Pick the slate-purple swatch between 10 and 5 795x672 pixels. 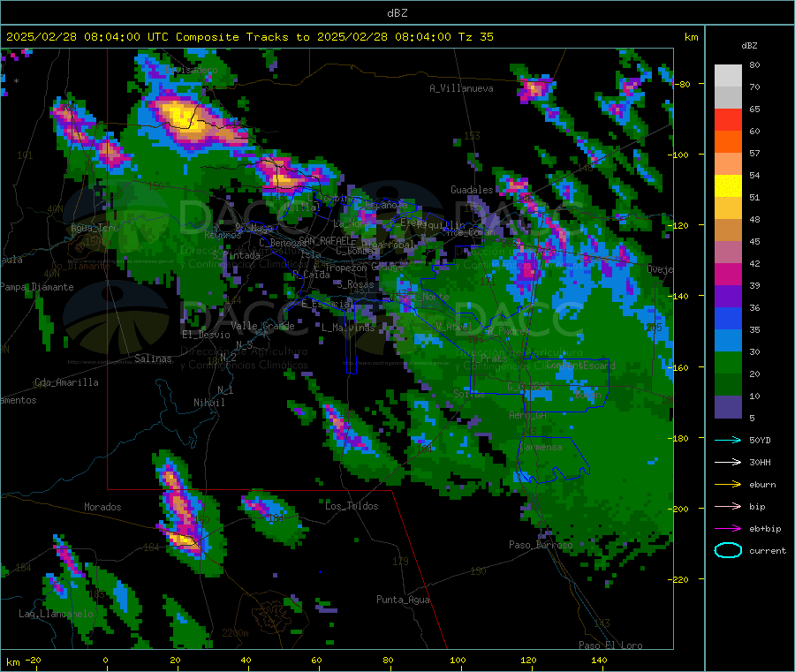pos(728,407)
